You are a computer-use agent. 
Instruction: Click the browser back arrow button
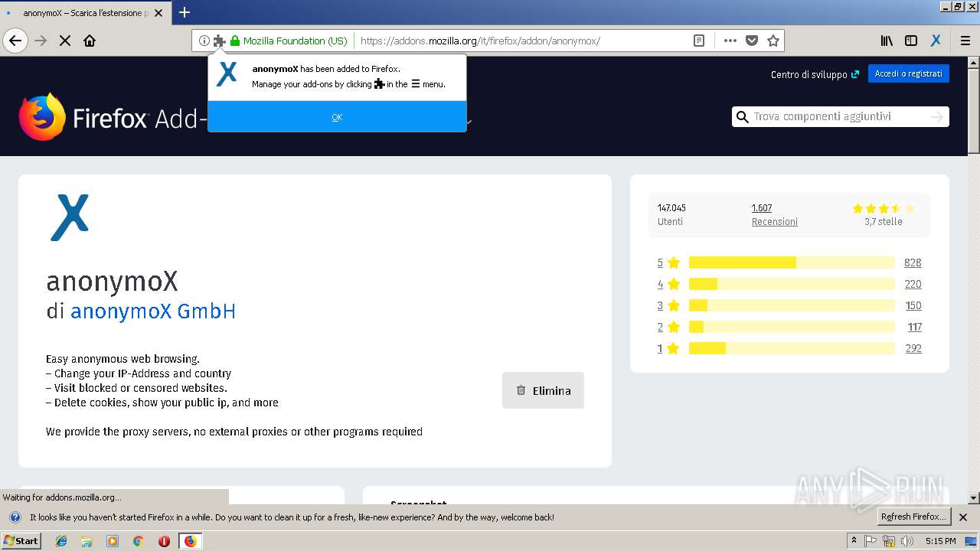(x=15, y=41)
